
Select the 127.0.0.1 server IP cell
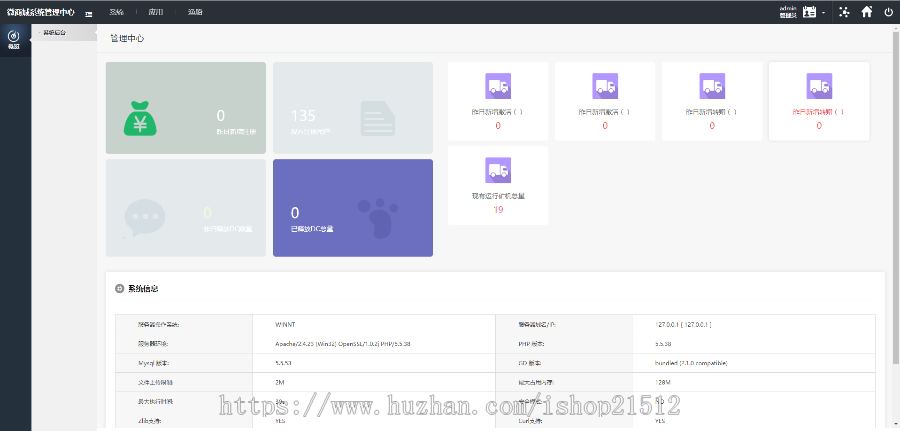(754, 324)
